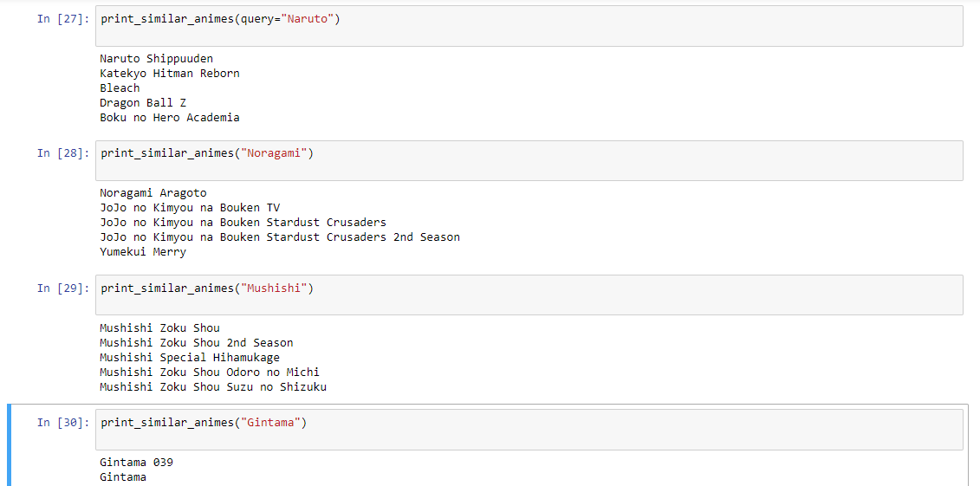Select the Noragami code cell input

point(529,160)
